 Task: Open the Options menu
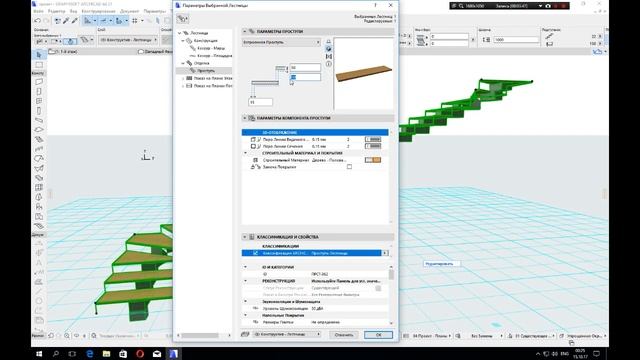(x=155, y=11)
